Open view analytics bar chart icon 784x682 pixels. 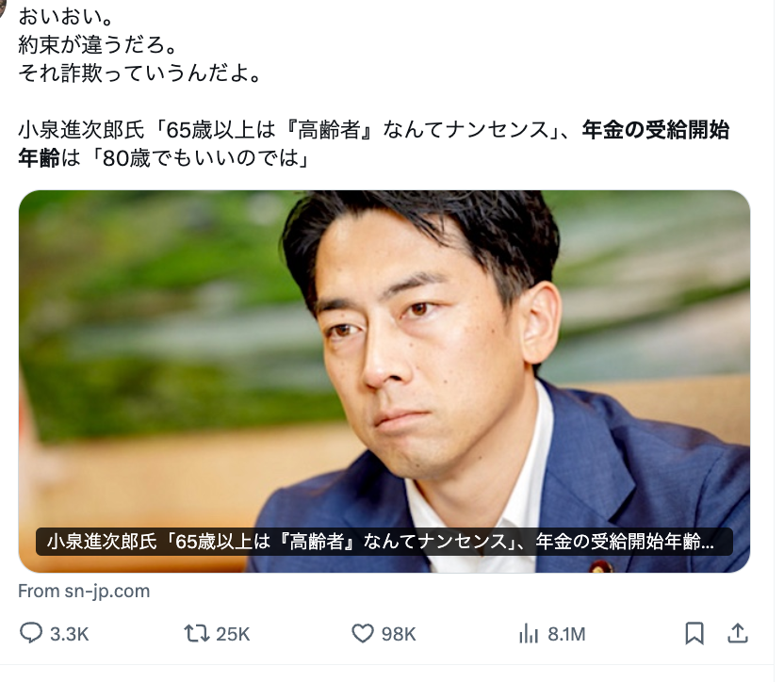click(528, 633)
